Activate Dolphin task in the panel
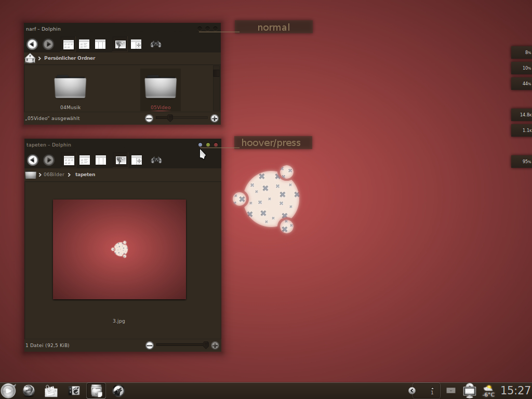The image size is (532, 399). pyautogui.click(x=96, y=391)
